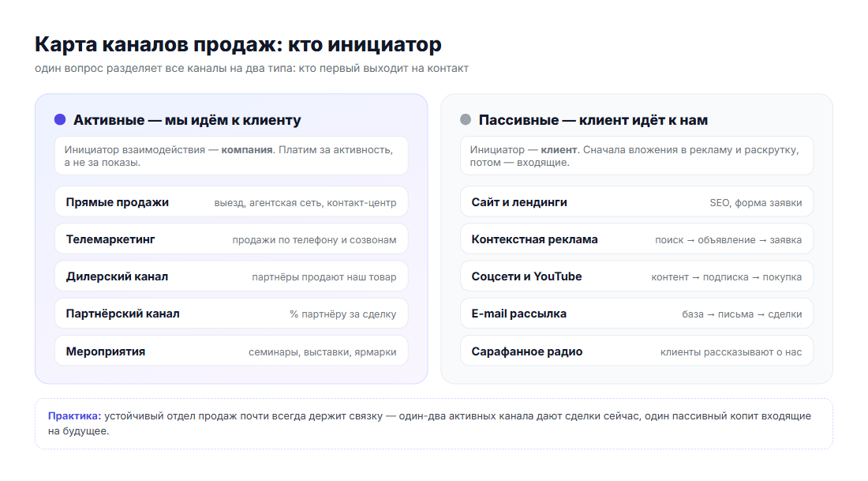Click the footer words 'на будущее.'
This screenshot has width=868, height=481.
(x=78, y=431)
